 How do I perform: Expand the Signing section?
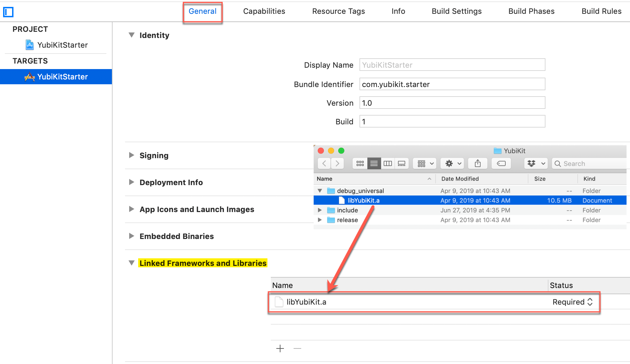(x=132, y=155)
